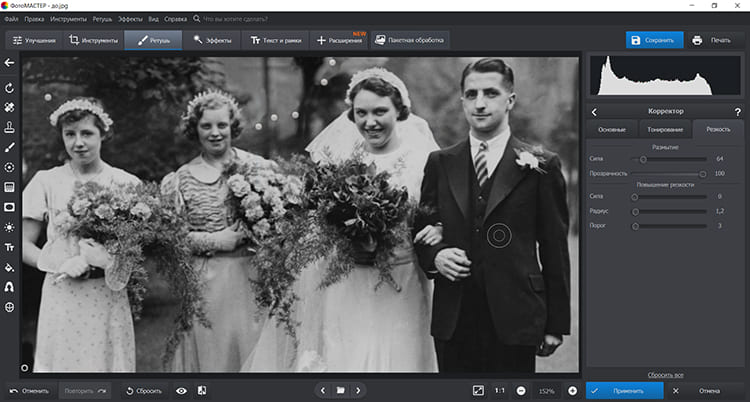This screenshot has height=402, width=750.
Task: Click the rotate icon in left toolbar
Action: click(9, 88)
